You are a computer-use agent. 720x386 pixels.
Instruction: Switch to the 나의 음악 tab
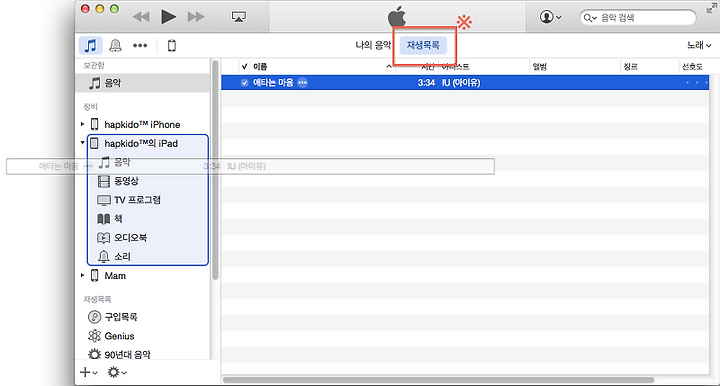373,45
